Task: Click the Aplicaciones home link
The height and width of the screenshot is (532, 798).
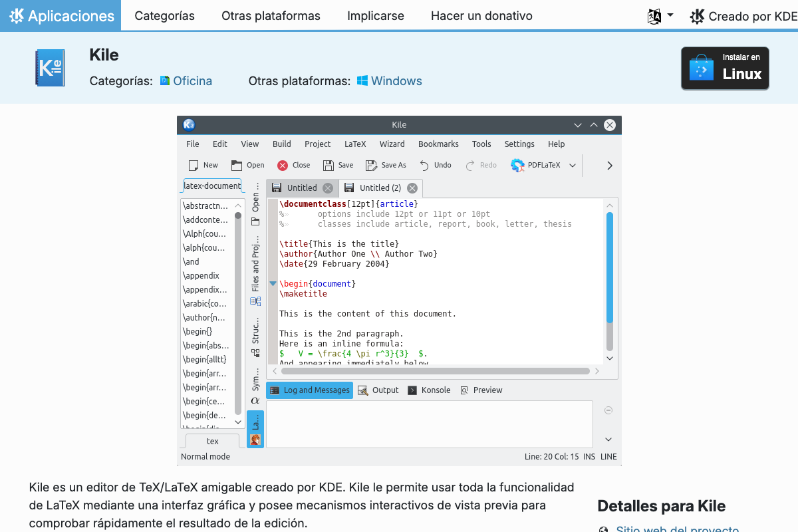Action: pyautogui.click(x=61, y=15)
